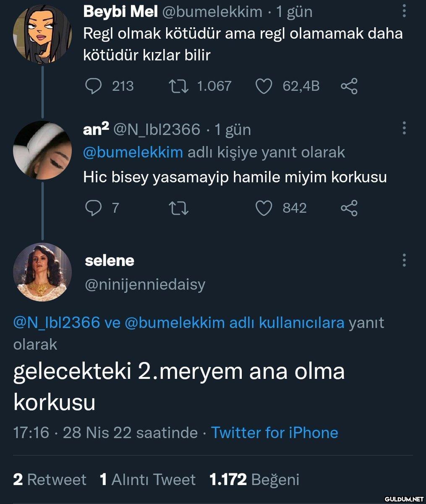This screenshot has height=504, width=426.
Task: Open @N_lbl2366 mention in selene's reply
Action: (57, 323)
